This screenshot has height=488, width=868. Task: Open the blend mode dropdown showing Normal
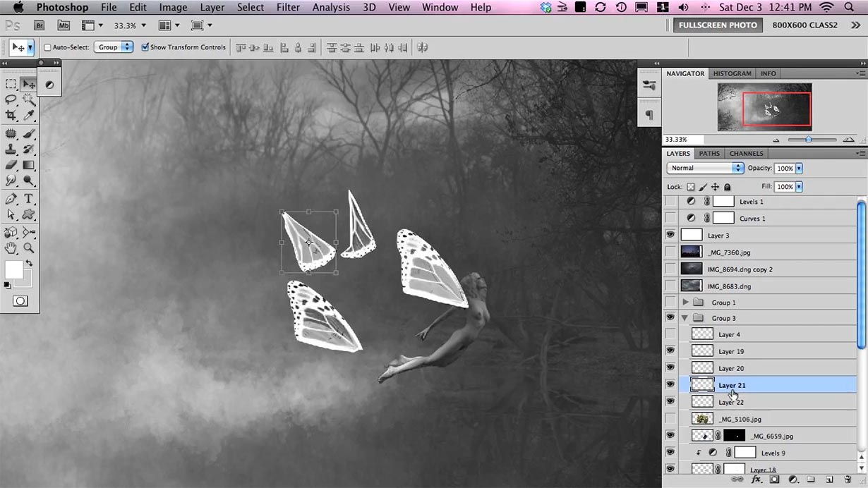(705, 168)
